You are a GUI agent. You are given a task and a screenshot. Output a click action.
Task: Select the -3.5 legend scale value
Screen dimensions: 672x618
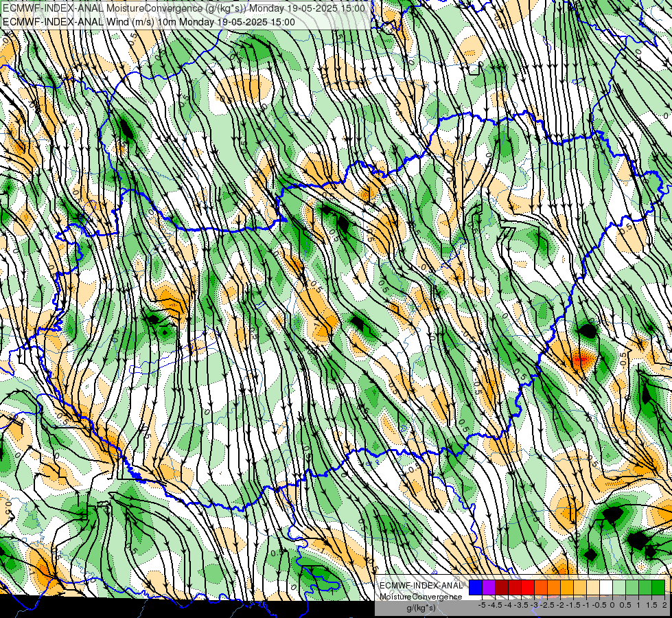tap(521, 605)
